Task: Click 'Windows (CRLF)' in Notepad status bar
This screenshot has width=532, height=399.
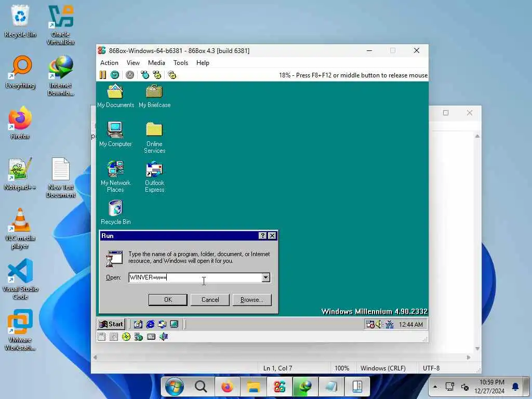Action: click(383, 368)
